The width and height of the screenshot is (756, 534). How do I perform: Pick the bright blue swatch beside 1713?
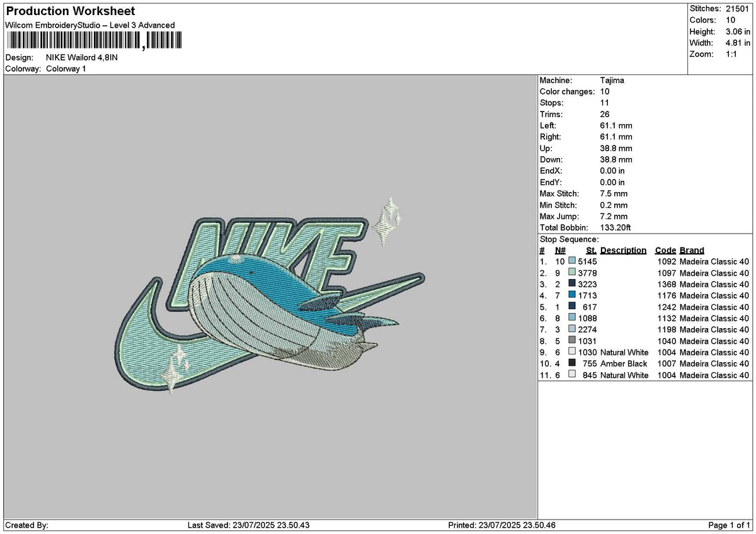point(572,295)
